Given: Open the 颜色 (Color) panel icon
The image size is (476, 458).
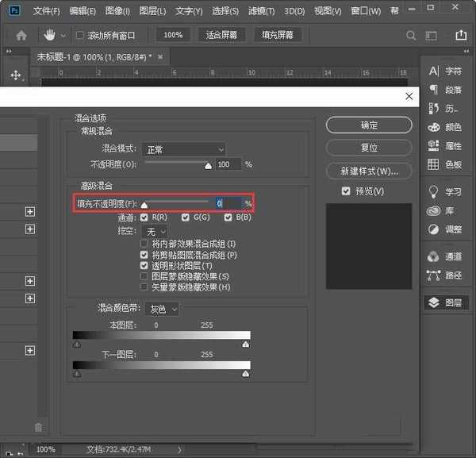Looking at the screenshot, I should click(434, 127).
